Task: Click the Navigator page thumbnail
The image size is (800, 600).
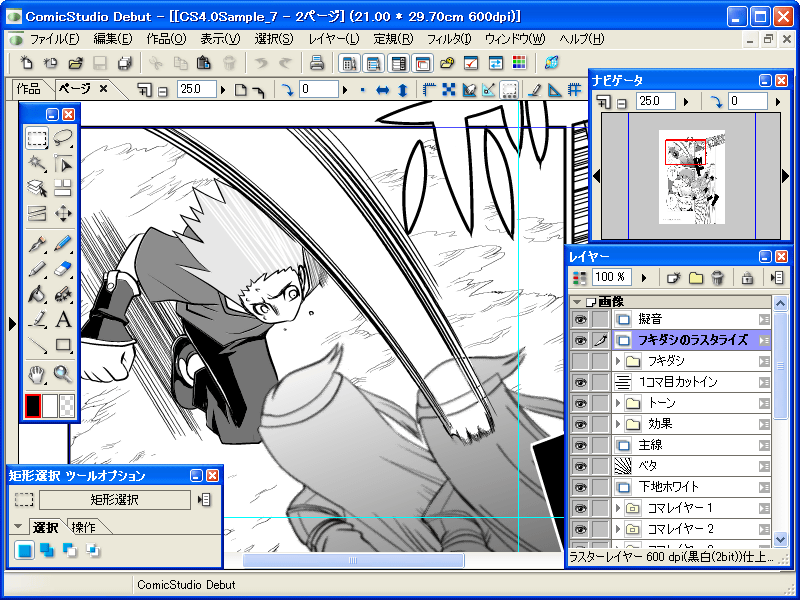Action: 691,177
